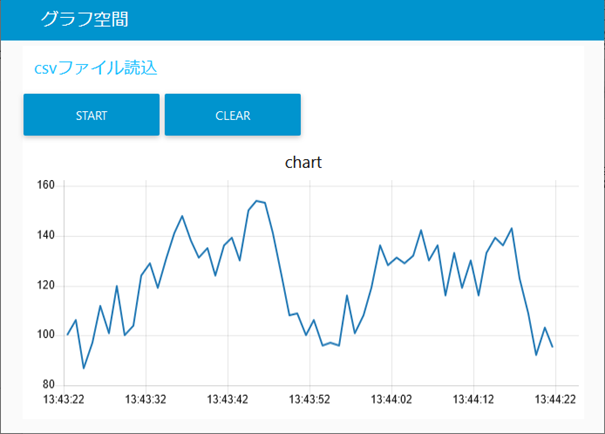Click the highest peak of the chart line
Screen dimensions: 605x434
click(257, 201)
